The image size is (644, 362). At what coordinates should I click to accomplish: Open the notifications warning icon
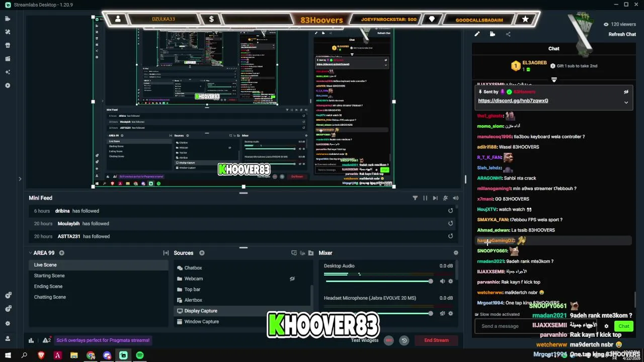point(46,340)
